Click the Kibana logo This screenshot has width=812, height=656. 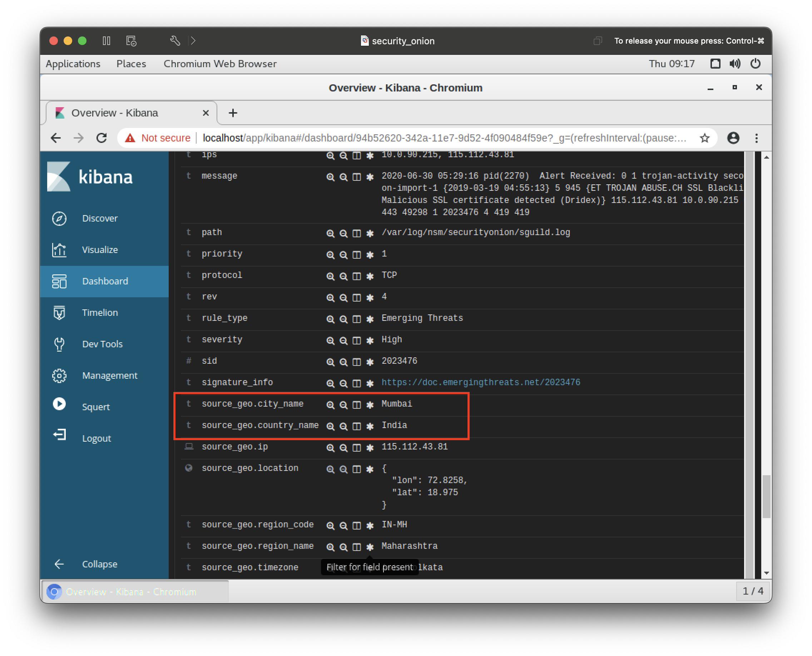[90, 177]
